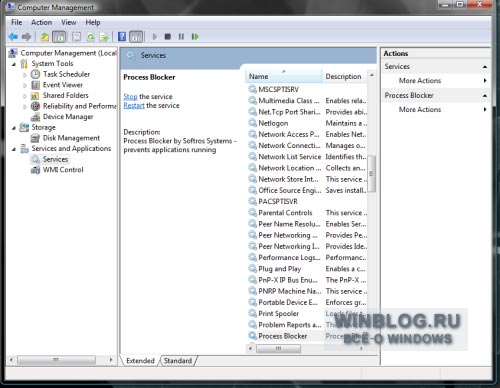Click the Restart the service link
The height and width of the screenshot is (388, 500).
[134, 105]
